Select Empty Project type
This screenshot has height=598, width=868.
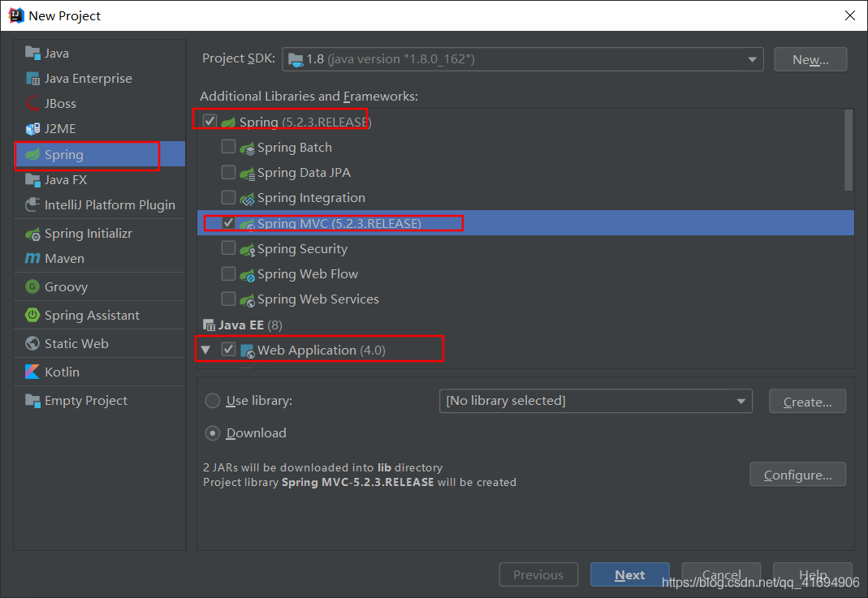click(100, 401)
